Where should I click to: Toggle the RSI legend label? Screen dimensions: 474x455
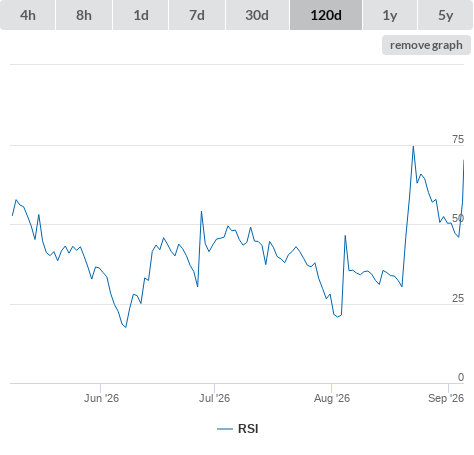click(248, 429)
